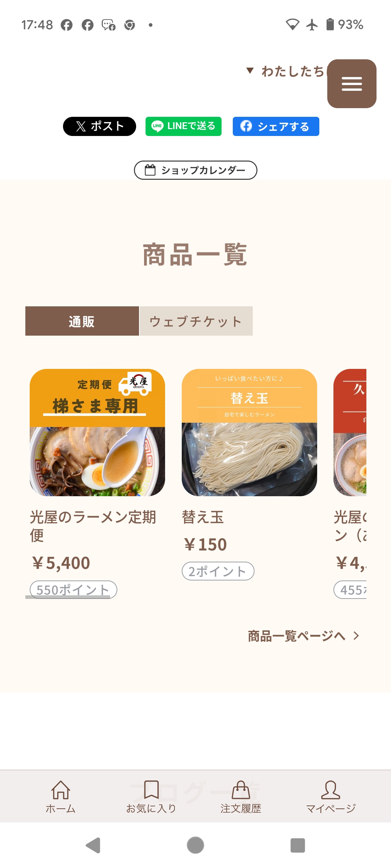The image size is (391, 868).
Task: Select the 通販 tab
Action: [82, 321]
